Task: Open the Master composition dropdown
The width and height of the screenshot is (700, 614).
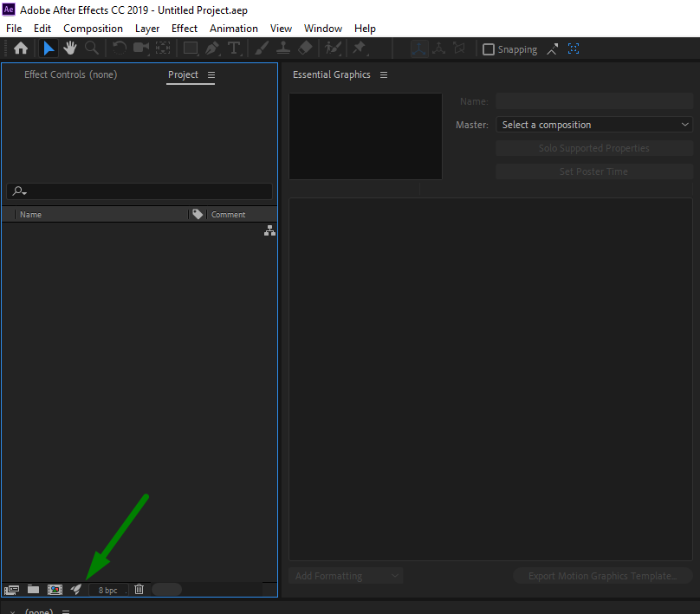Action: [594, 125]
